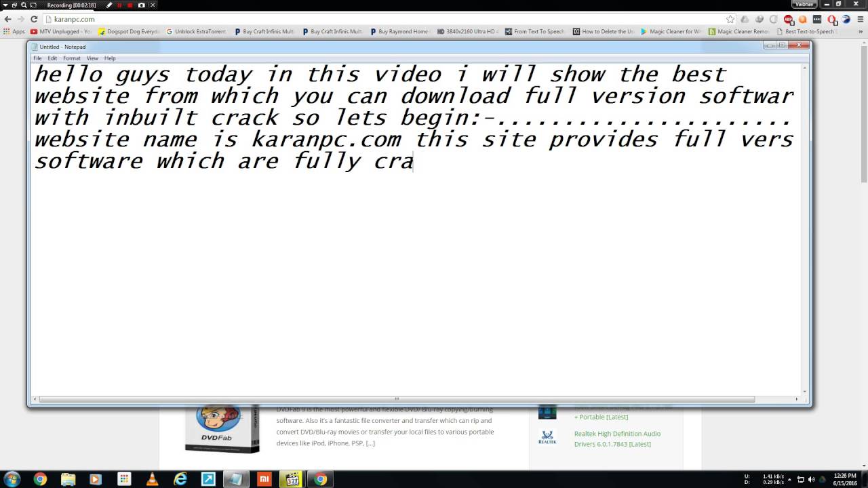Click the up arrow of Notepad's vertical scrollbar
Viewport: 868px width, 488px height.
[805, 67]
